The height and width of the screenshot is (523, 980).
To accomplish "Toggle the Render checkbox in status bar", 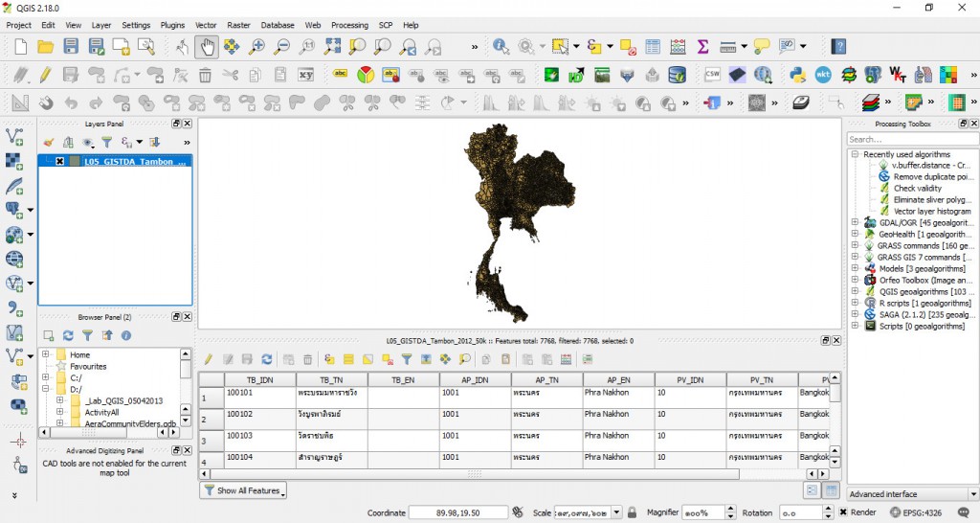I will [843, 512].
